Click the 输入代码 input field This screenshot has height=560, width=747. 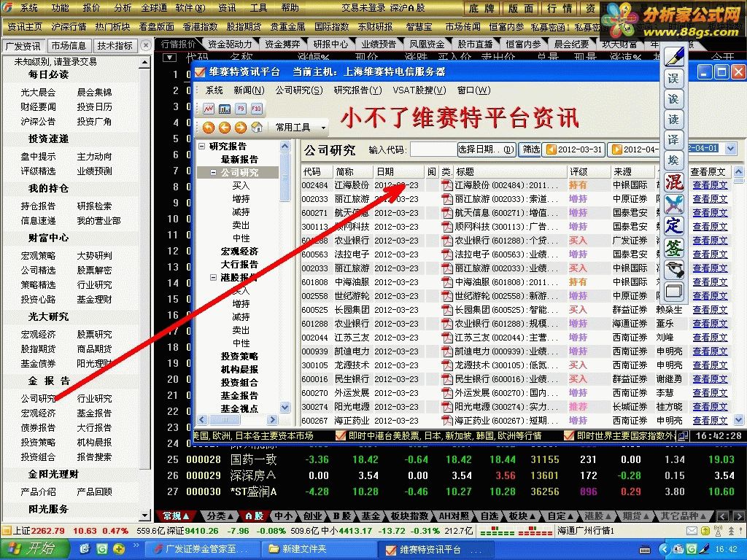coord(433,149)
